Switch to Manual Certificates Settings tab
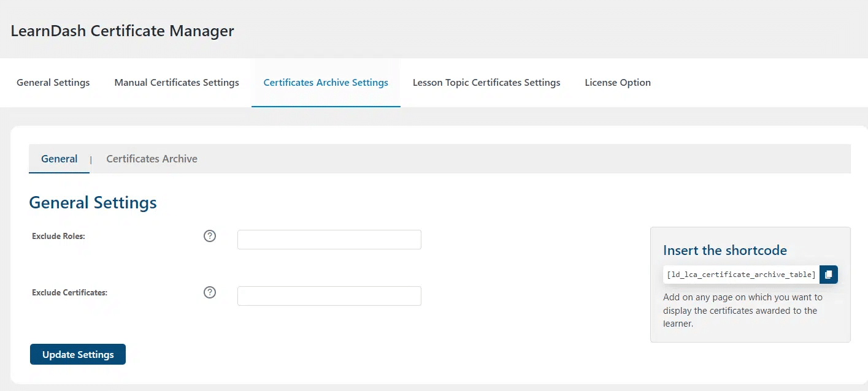The height and width of the screenshot is (391, 868). pyautogui.click(x=177, y=83)
